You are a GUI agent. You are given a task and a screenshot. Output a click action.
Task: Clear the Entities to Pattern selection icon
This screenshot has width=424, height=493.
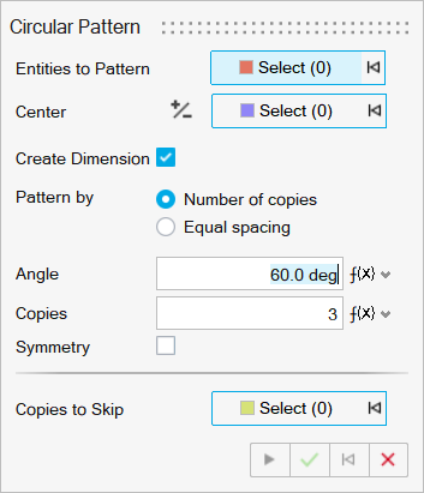coord(373,68)
